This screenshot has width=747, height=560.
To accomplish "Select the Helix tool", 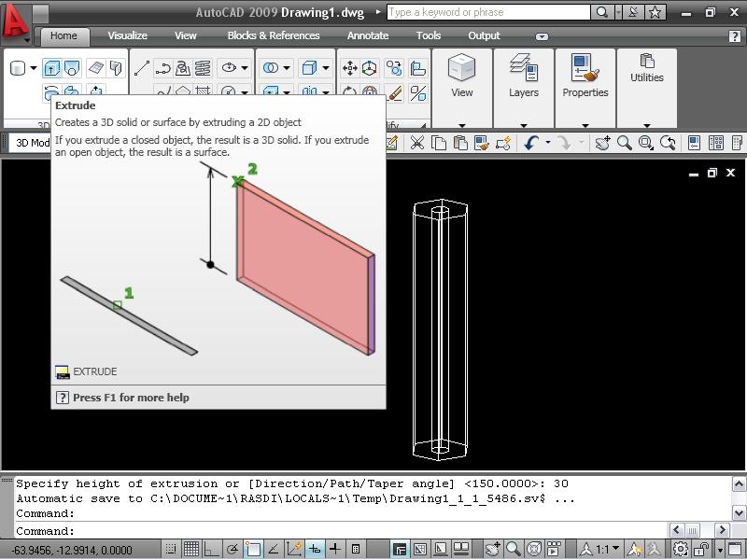I will coord(203,68).
